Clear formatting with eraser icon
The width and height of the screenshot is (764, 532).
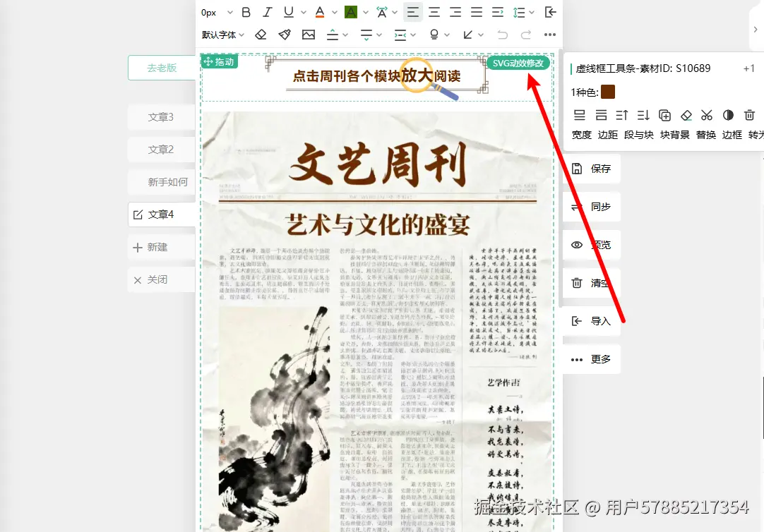pyautogui.click(x=261, y=35)
